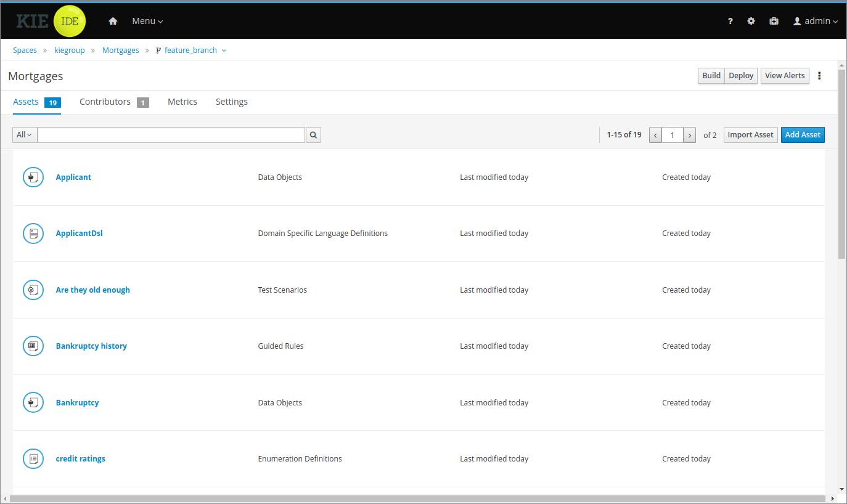The width and height of the screenshot is (847, 504).
Task: Open the feature_branch branch selector
Action: [191, 51]
